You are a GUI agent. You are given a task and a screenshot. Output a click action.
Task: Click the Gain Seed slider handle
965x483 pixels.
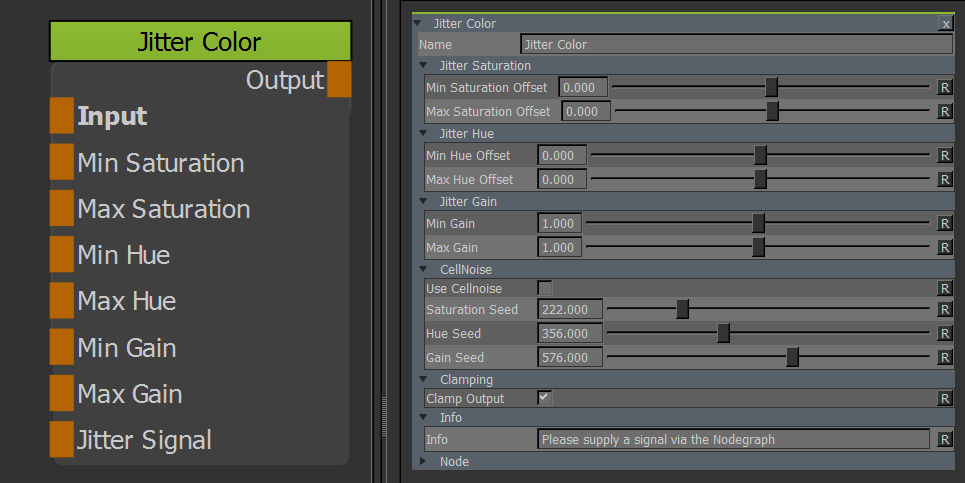click(x=792, y=357)
